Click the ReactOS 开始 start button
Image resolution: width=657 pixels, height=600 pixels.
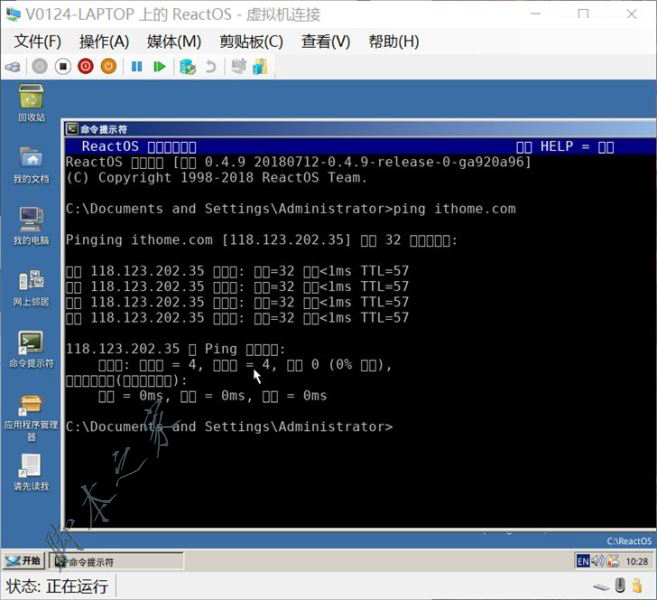(x=24, y=561)
